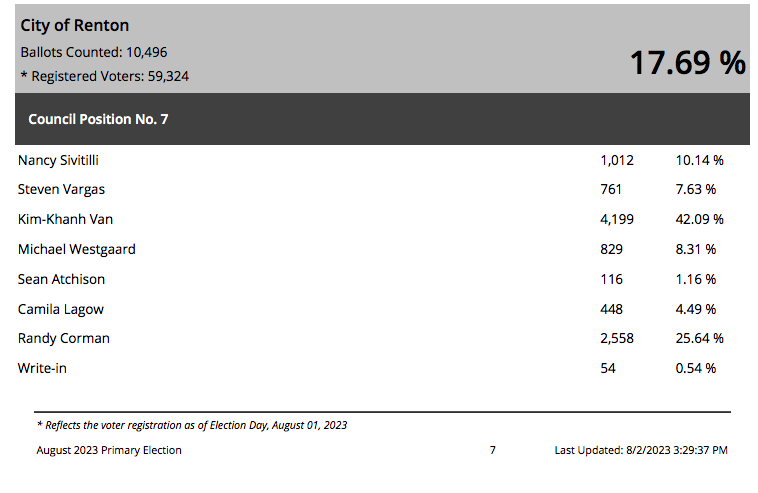This screenshot has height=493, width=758.
Task: Select the Last Updated timestamp
Action: tap(641, 450)
